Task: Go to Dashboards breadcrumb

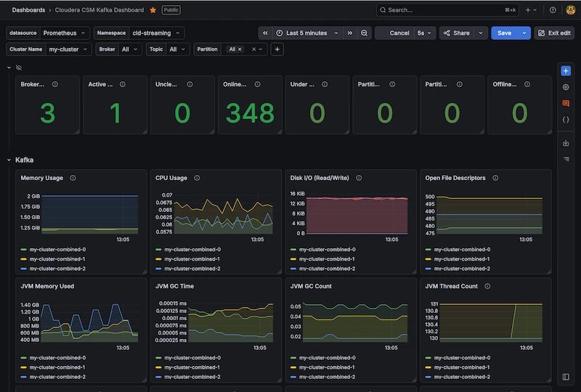Action: (28, 10)
